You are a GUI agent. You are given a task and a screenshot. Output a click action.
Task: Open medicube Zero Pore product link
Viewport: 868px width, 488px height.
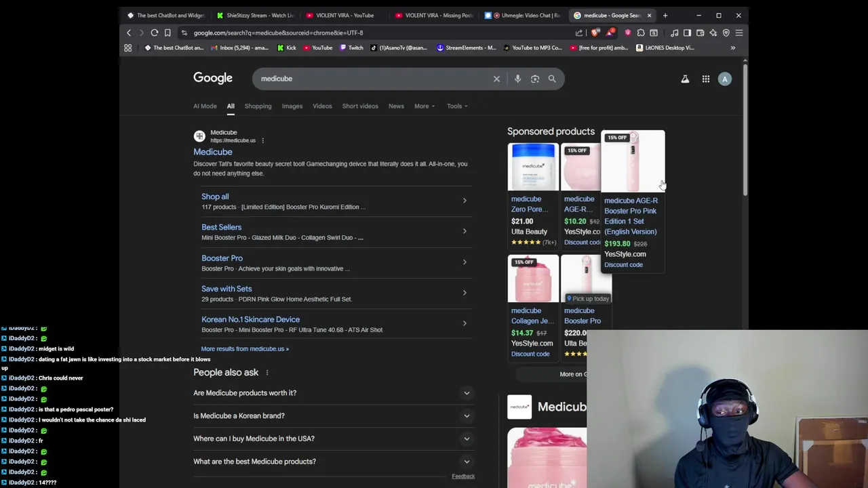(530, 204)
